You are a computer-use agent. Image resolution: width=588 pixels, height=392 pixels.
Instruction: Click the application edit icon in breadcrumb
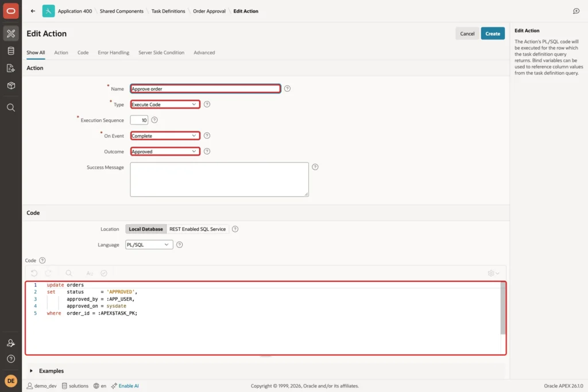pos(48,11)
